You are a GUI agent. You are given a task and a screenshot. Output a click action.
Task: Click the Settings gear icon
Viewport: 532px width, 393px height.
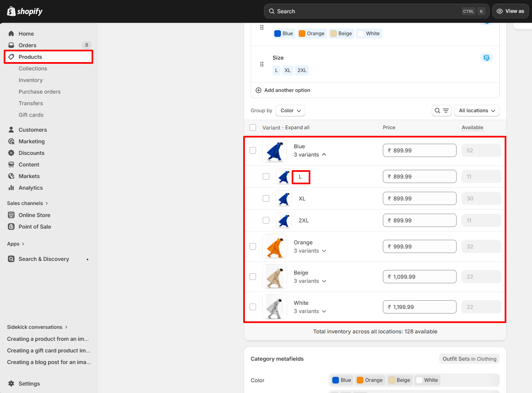[11, 383]
